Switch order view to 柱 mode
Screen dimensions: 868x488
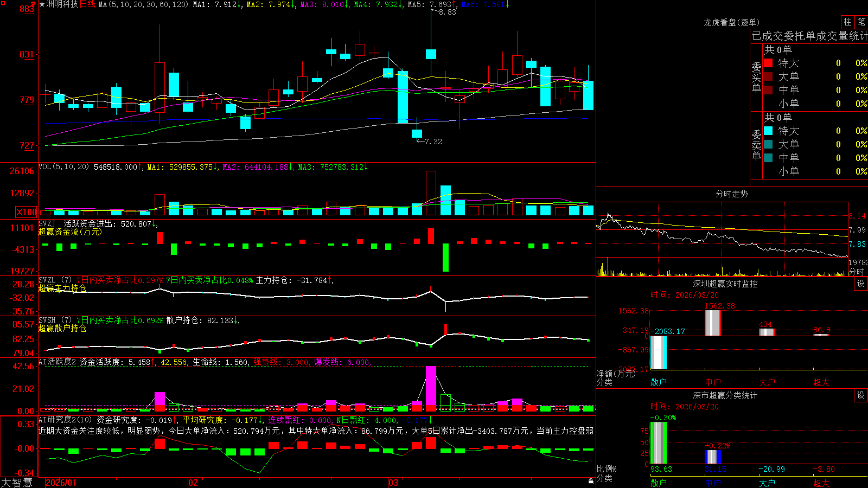point(847,22)
